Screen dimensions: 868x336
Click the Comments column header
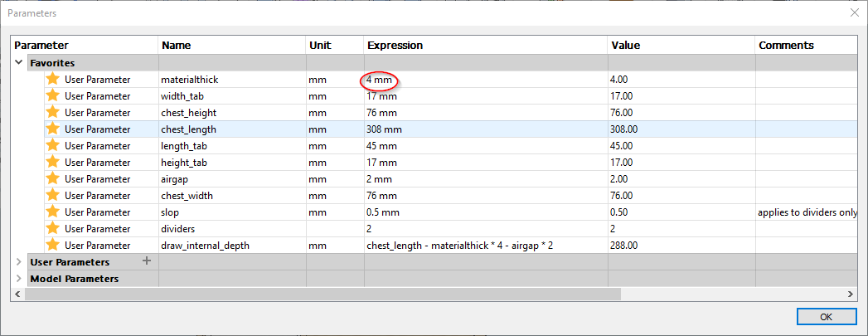[x=786, y=46]
